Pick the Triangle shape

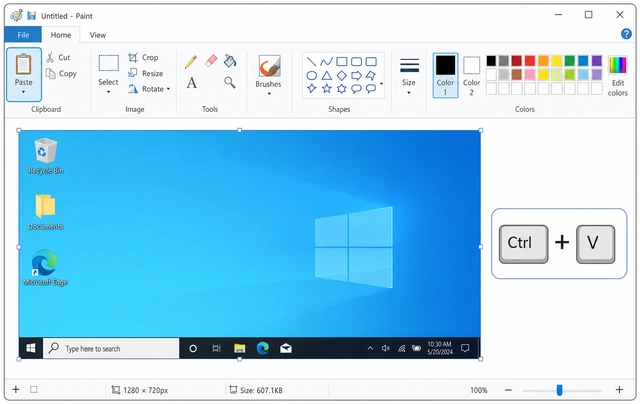[x=326, y=75]
